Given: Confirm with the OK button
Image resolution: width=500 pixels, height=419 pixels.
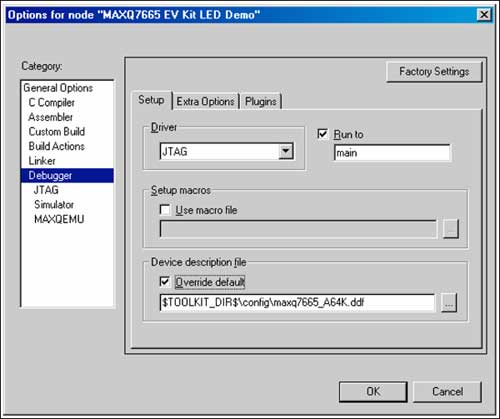Looking at the screenshot, I should tap(373, 391).
